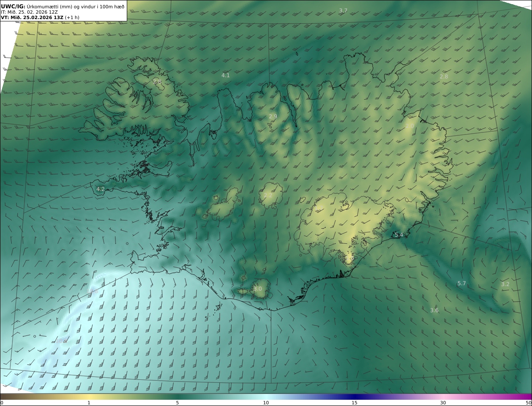This screenshot has height=406, width=532.
Task: Click the colorbar tick label 1
Action: [89, 403]
